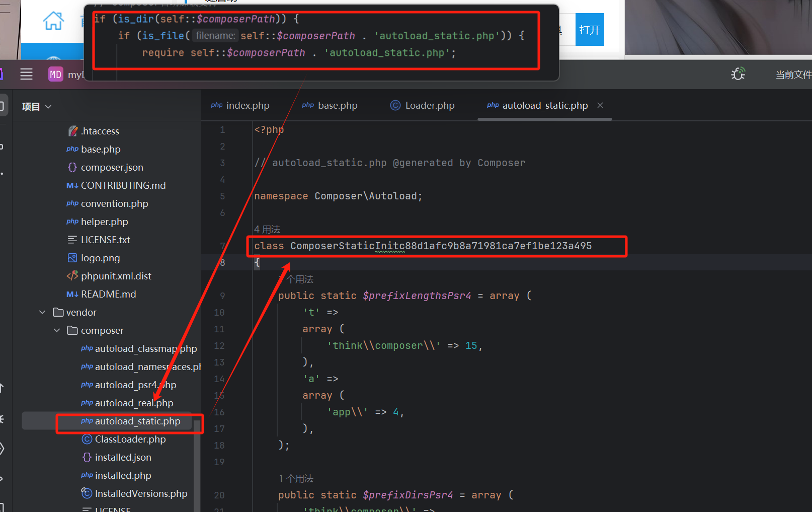Open the 项目 view dropdown
The height and width of the screenshot is (512, 812).
37,107
